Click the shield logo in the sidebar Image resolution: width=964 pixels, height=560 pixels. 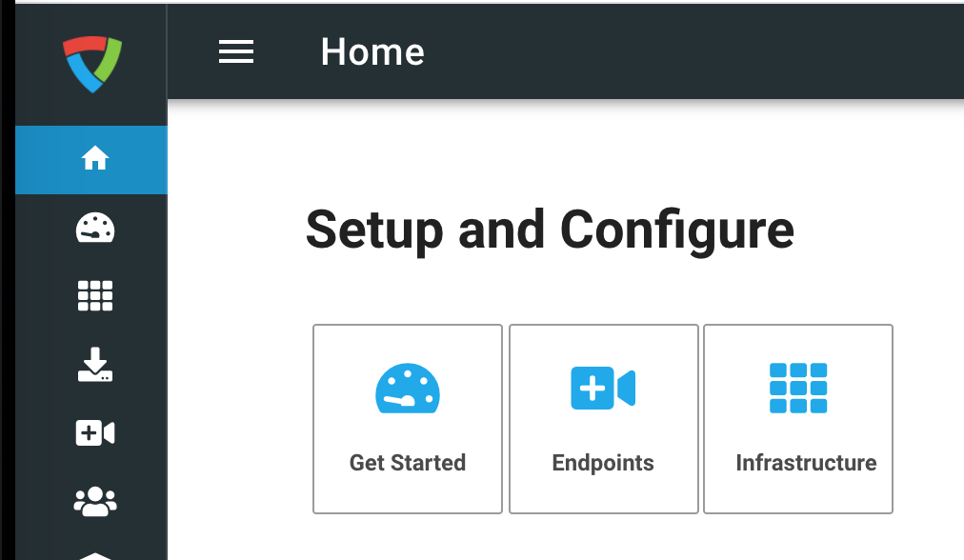92,64
